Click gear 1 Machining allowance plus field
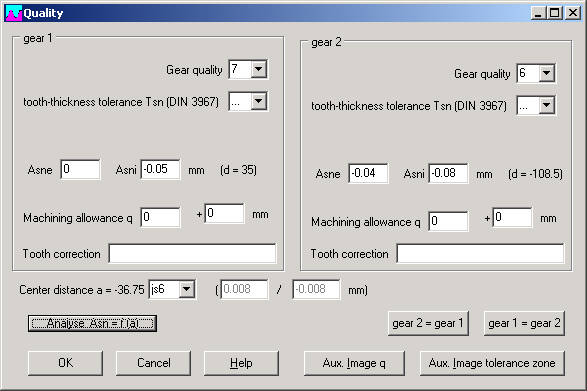587x391 pixels. (225, 213)
